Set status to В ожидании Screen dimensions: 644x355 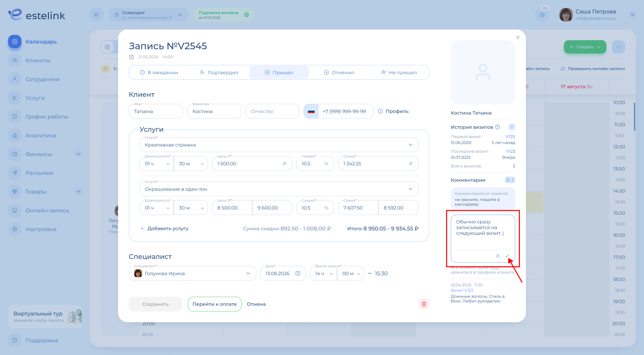point(159,72)
